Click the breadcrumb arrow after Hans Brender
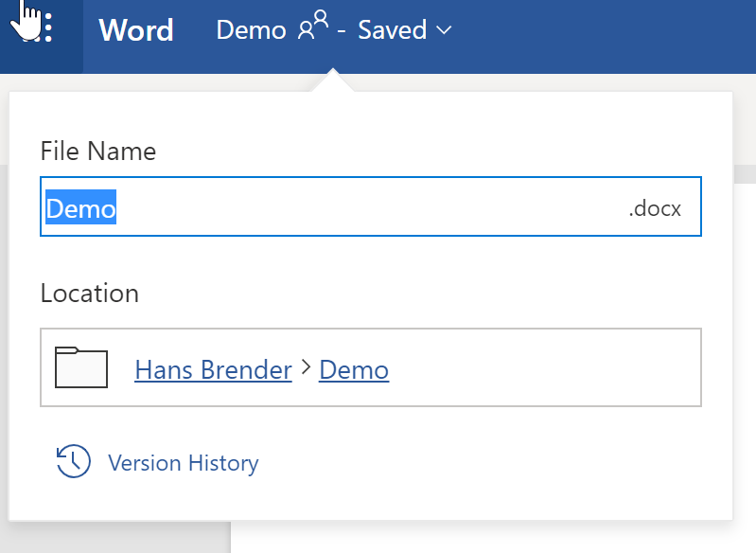Image resolution: width=756 pixels, height=553 pixels. click(x=306, y=368)
